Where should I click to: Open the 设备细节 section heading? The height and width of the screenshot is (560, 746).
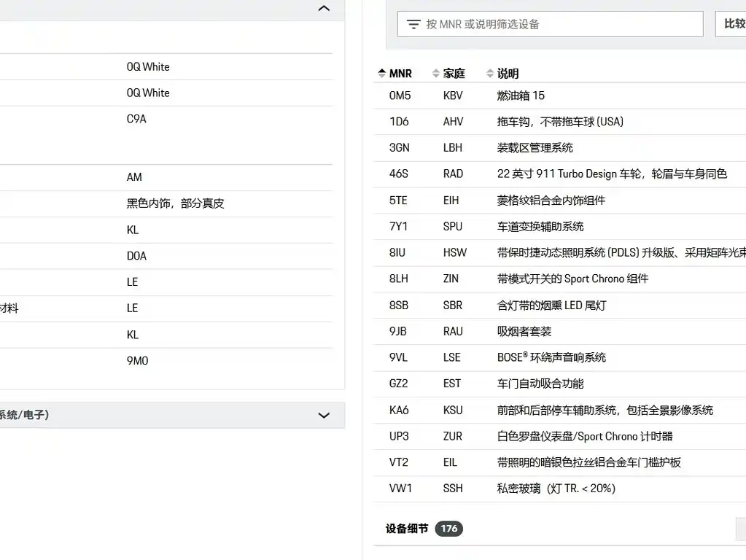coord(407,529)
